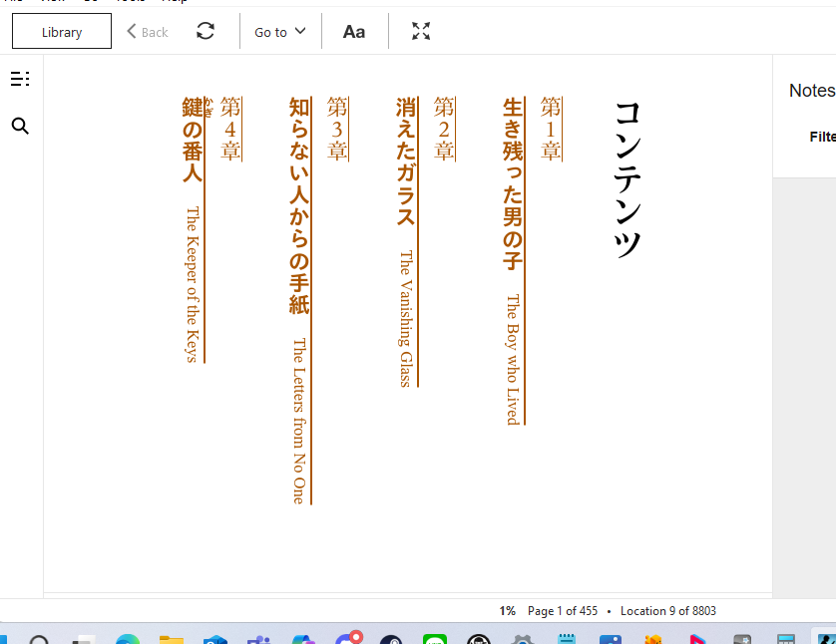Open the Library view
Image resolution: width=836 pixels, height=644 pixels.
tap(62, 32)
